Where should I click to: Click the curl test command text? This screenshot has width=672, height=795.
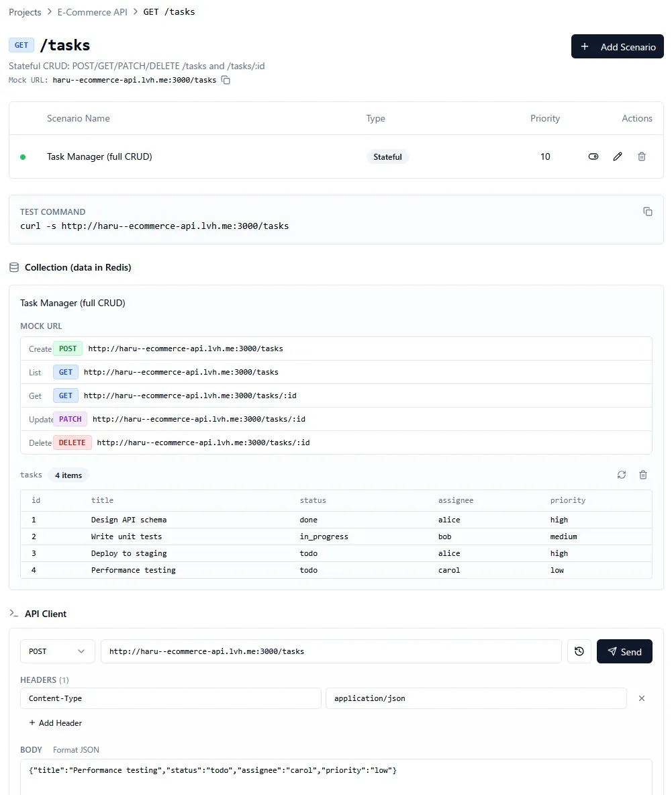pyautogui.click(x=154, y=226)
